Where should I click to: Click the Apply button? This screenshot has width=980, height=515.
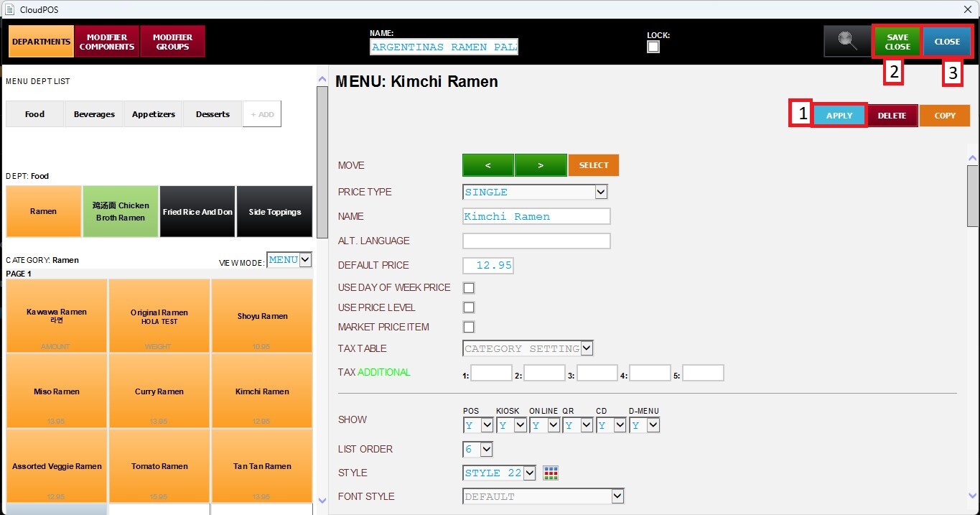[839, 116]
